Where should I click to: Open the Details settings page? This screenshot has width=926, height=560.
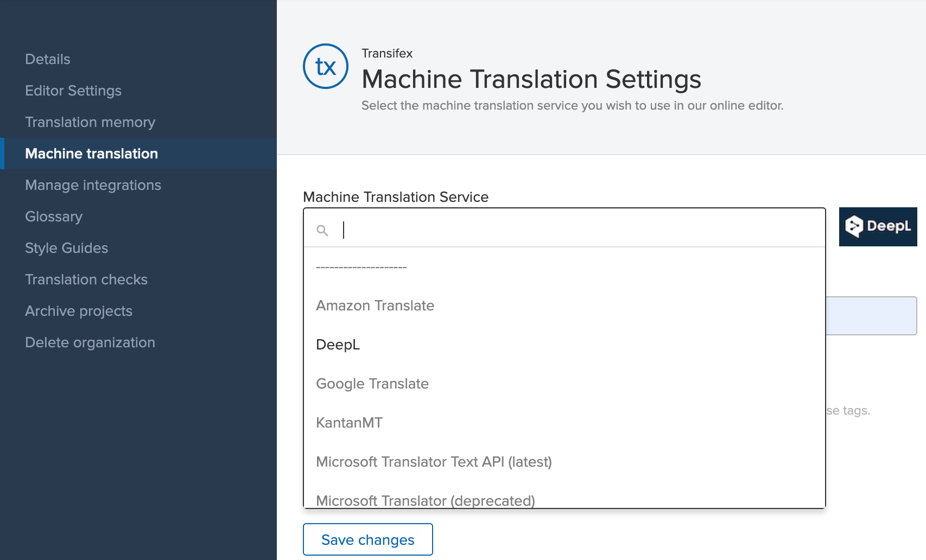[x=47, y=59]
